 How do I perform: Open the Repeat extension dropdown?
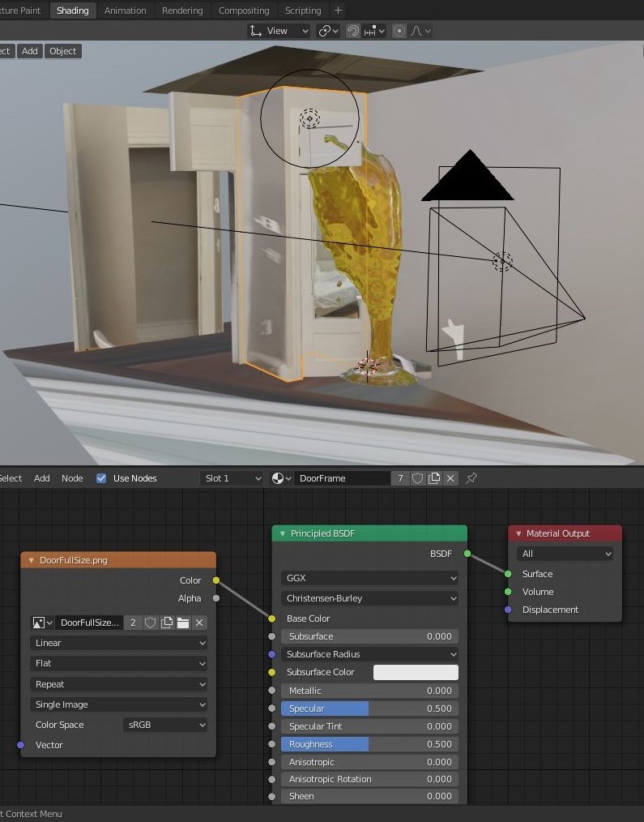[x=118, y=684]
